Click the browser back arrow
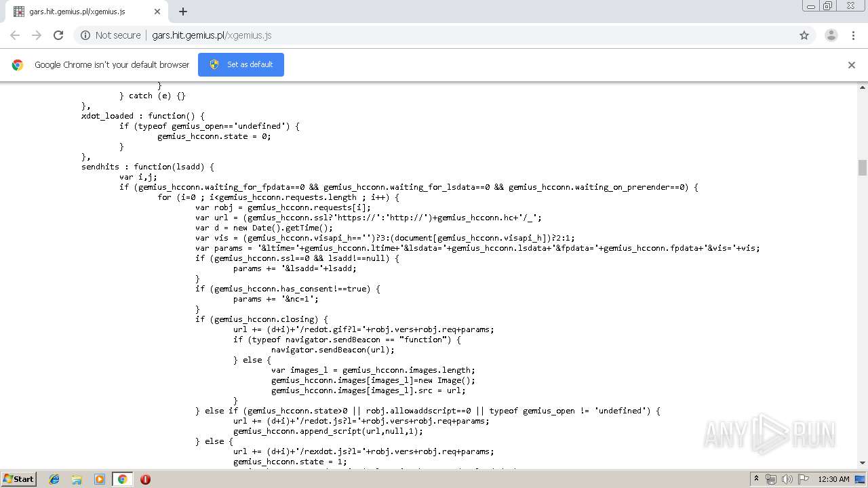Screen dimensions: 868x488 (15, 35)
